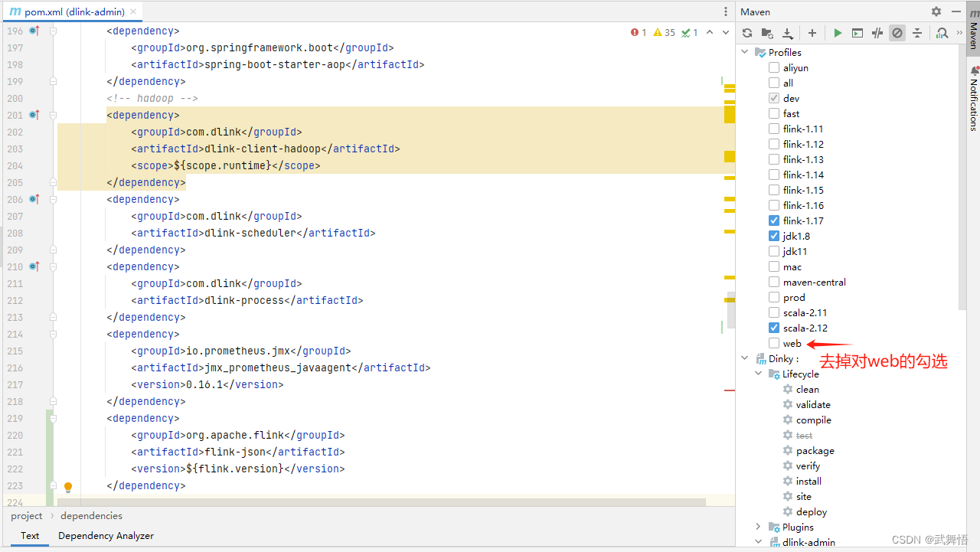Enable the web profile checkbox

point(773,343)
